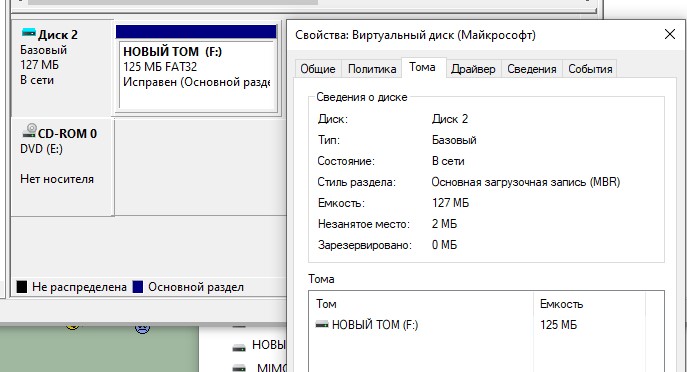Image resolution: width=687 pixels, height=372 pixels.
Task: Click the CD-ROM 0 label
Action: 67,133
